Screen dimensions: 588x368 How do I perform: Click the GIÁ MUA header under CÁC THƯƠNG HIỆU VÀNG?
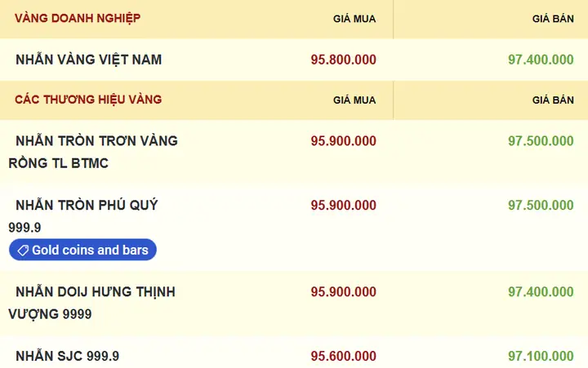point(354,100)
